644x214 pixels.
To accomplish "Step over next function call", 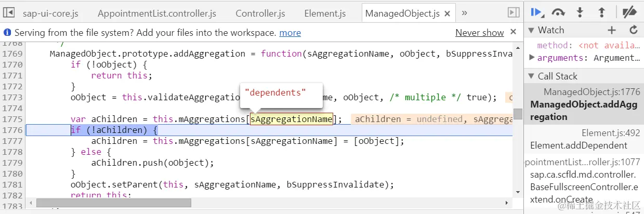I will [x=559, y=13].
